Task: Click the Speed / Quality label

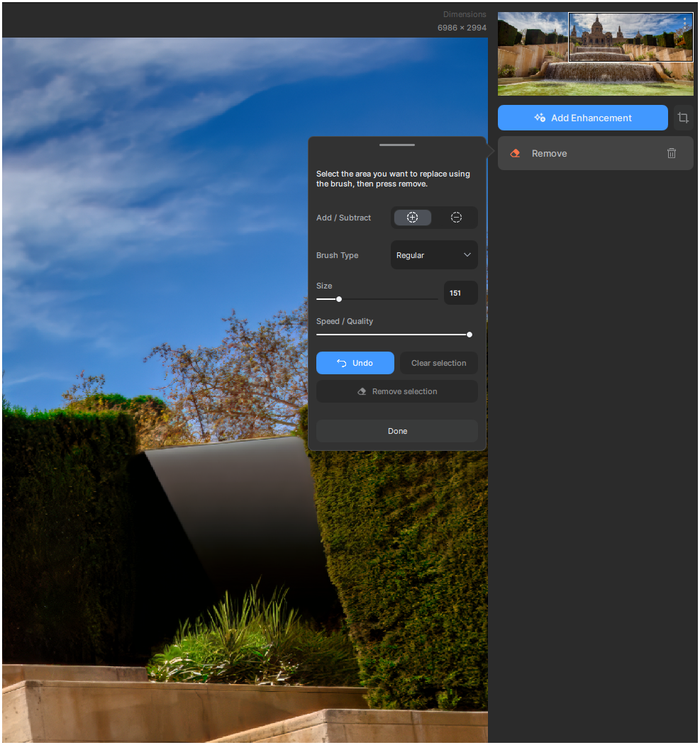Action: click(x=345, y=321)
